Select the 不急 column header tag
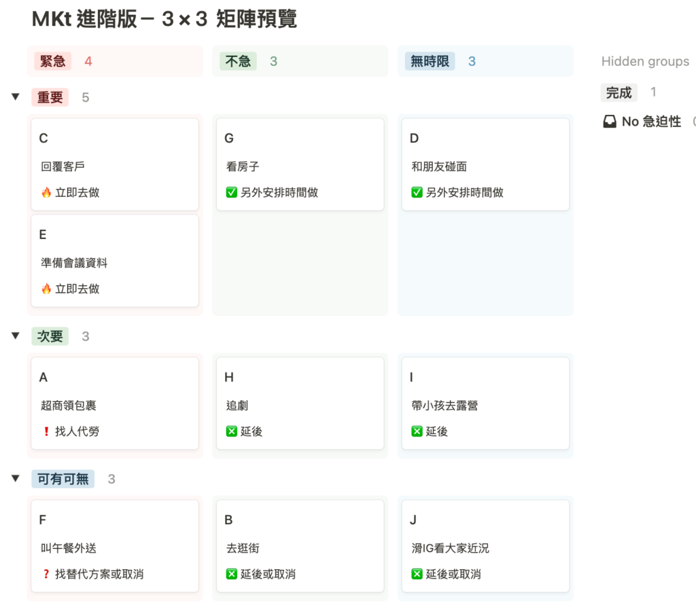 point(238,61)
